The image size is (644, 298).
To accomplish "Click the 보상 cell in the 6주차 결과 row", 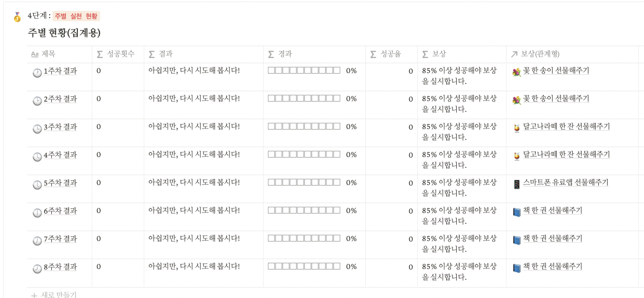I will [462, 217].
